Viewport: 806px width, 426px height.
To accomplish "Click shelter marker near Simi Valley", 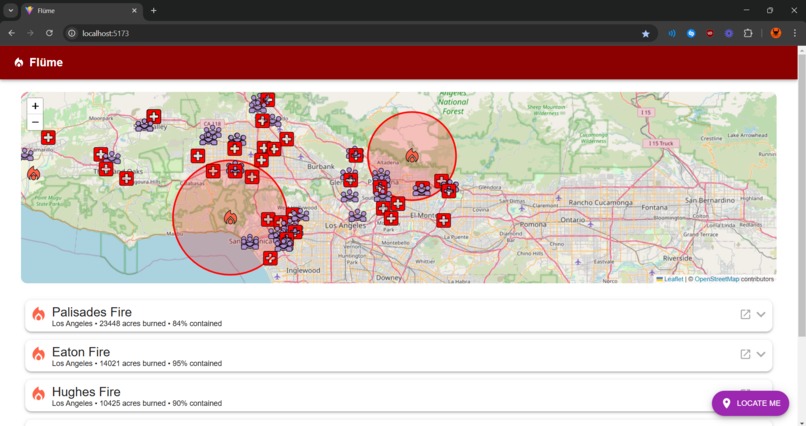I will pyautogui.click(x=144, y=125).
